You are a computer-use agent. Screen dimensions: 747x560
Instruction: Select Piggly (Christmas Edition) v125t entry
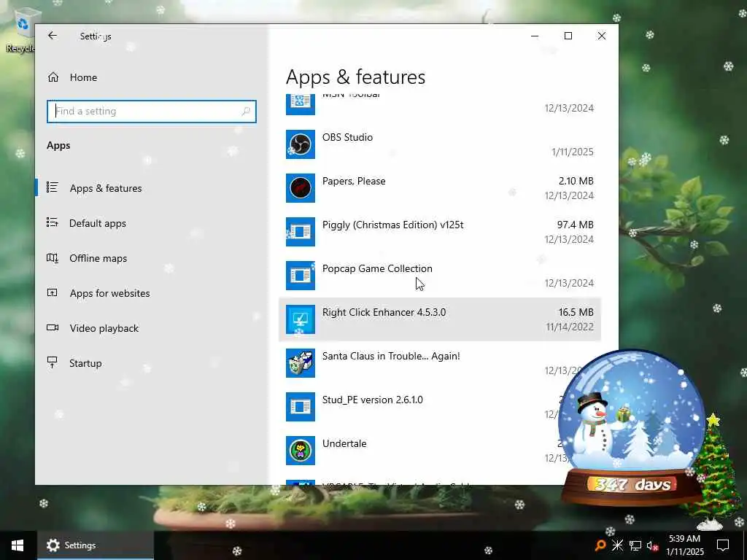coord(440,232)
